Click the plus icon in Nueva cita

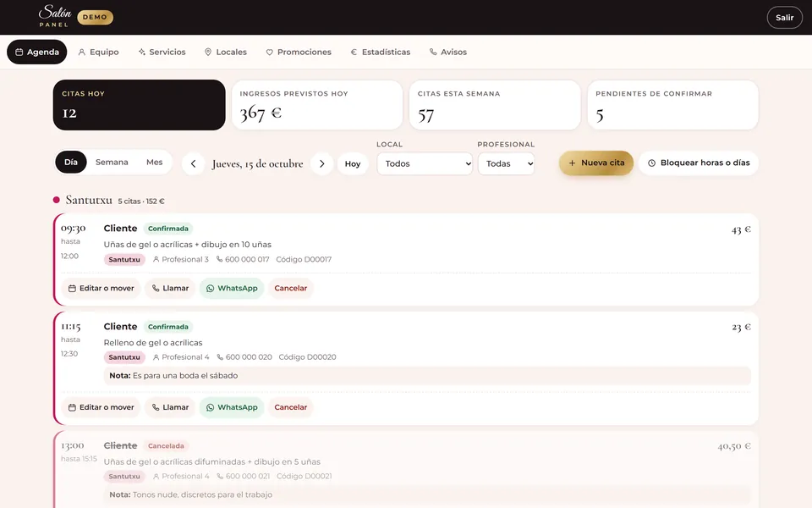[573, 163]
